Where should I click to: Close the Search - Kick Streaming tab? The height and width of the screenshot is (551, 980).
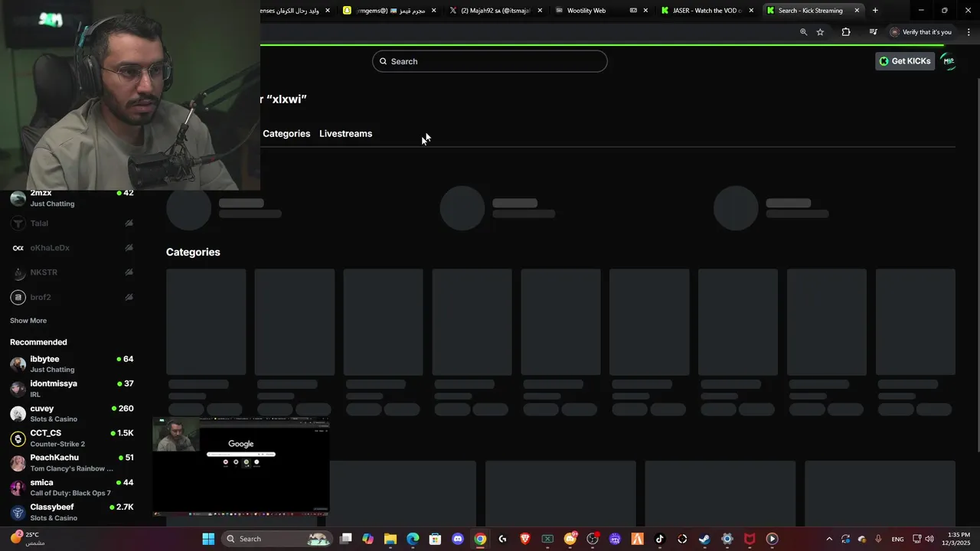coord(857,11)
